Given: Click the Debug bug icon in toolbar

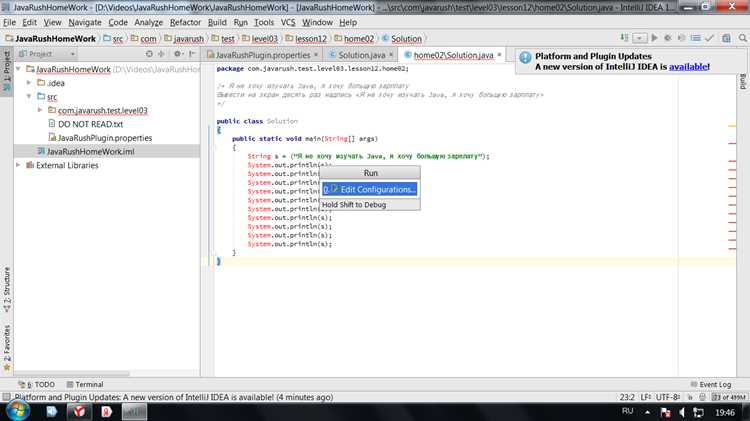Looking at the screenshot, I should click(668, 38).
